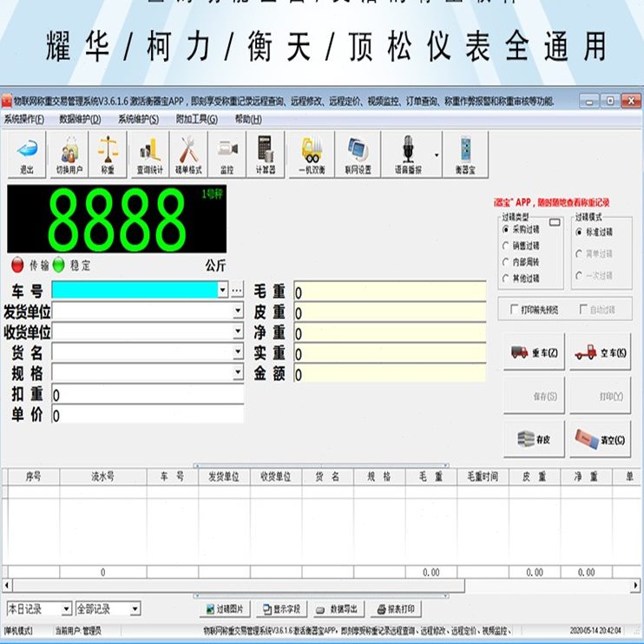Viewport: 644px width, 644px height.
Task: Open 磅单格式 ticket format tool
Action: point(188,154)
